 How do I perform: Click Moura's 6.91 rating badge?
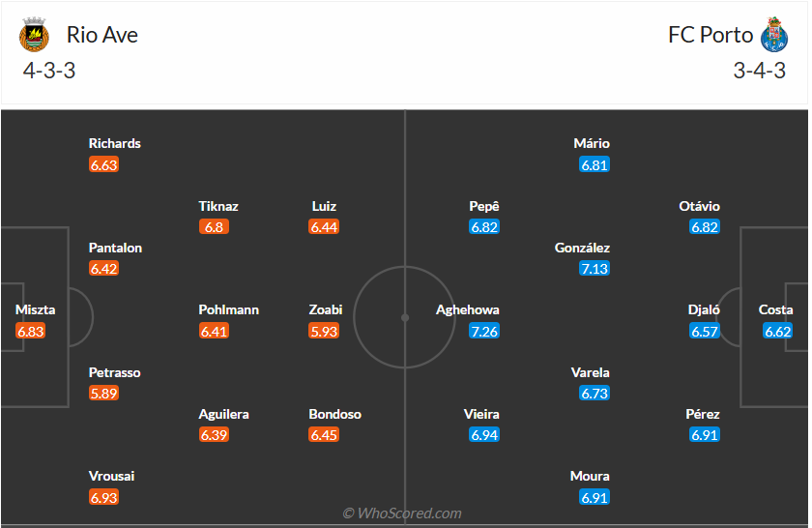pos(594,497)
